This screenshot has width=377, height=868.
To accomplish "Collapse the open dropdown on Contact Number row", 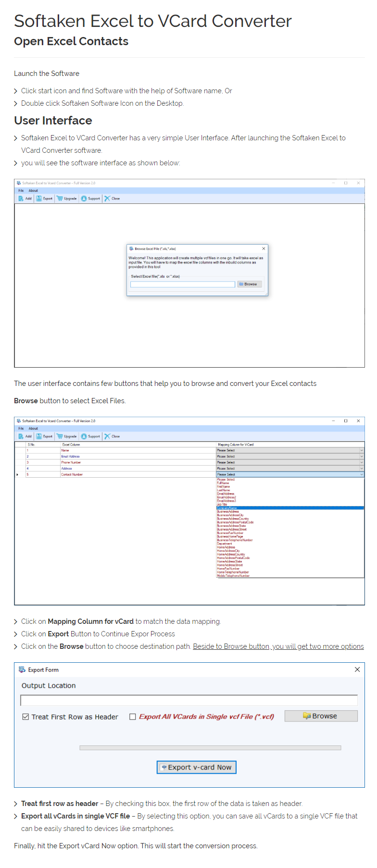I will [362, 474].
